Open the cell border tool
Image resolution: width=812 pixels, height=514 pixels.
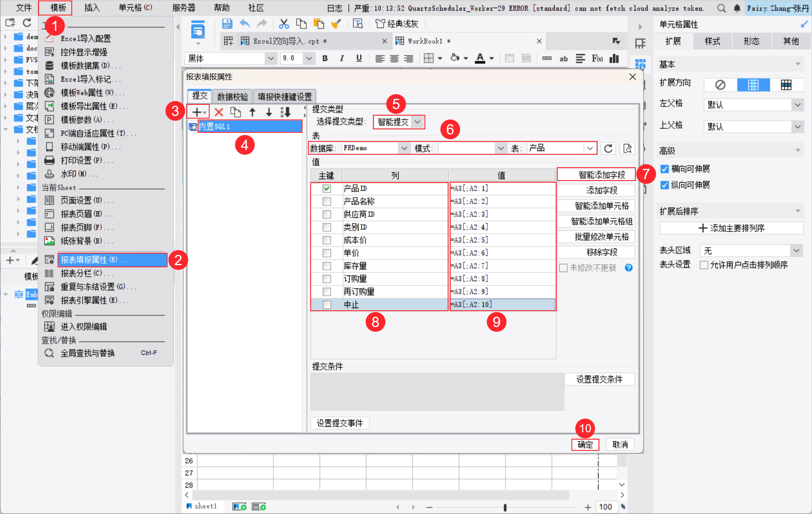pos(429,58)
